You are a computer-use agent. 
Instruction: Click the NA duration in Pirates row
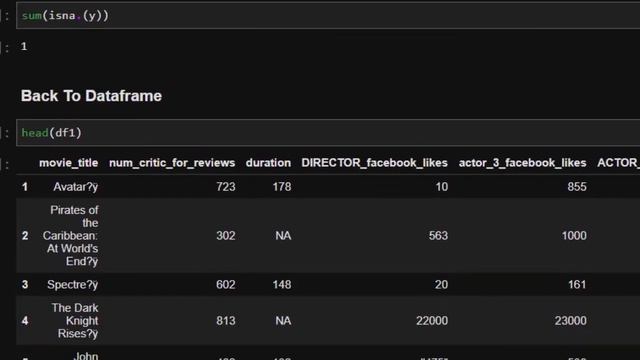coord(283,236)
